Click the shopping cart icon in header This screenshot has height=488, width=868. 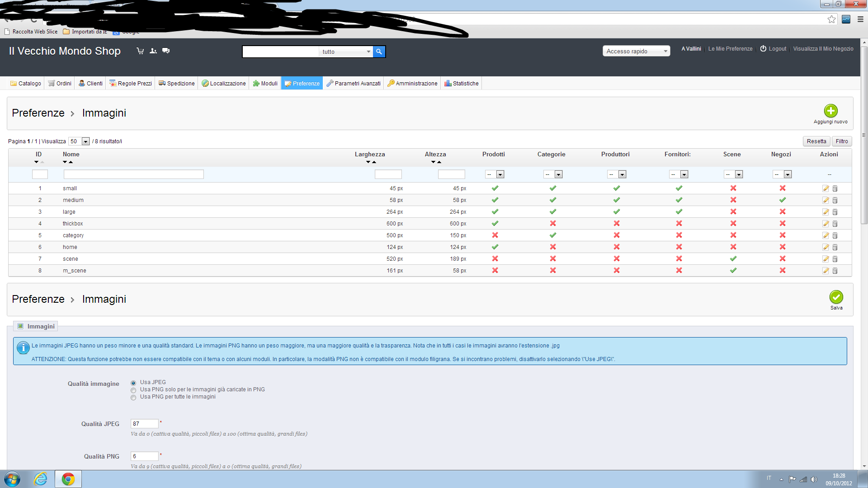pos(140,51)
